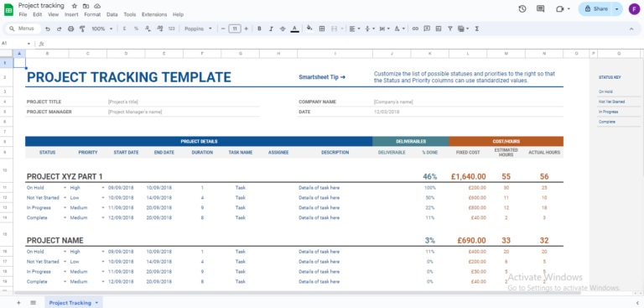The width and height of the screenshot is (644, 308).
Task: Open the text rotation dropdown
Action: (399, 29)
